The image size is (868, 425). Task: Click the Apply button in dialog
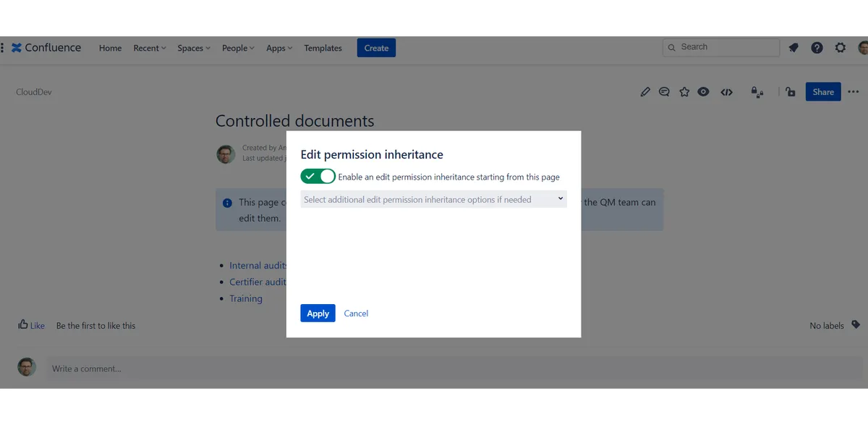[318, 314]
